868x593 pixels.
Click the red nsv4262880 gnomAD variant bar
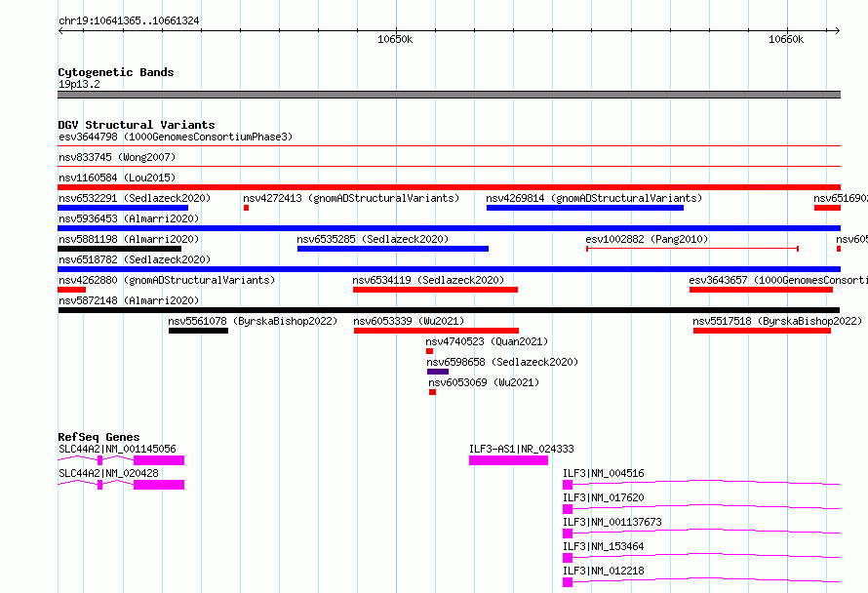(72, 290)
